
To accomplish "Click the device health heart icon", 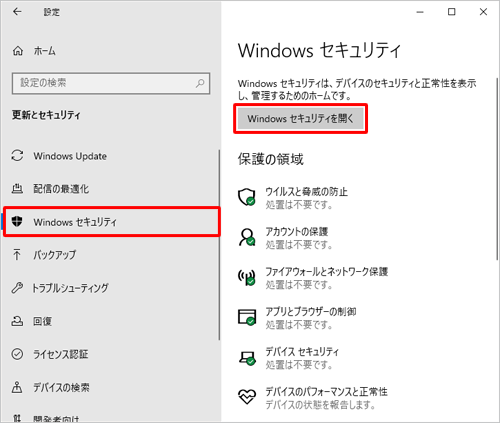I will point(247,397).
